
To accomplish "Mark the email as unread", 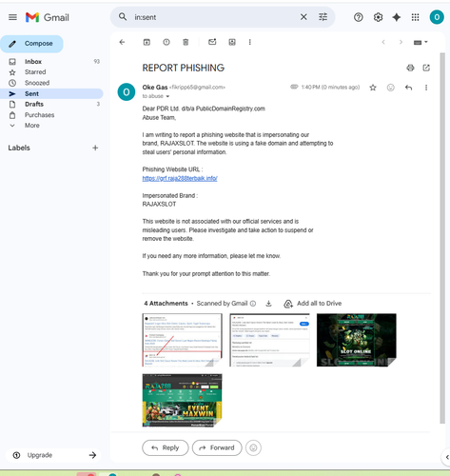I will pos(212,42).
